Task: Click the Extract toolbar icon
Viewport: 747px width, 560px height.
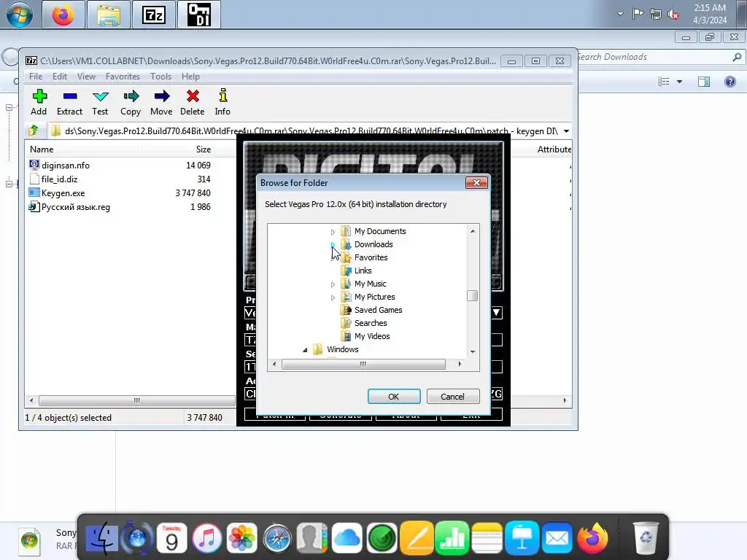Action: [x=69, y=102]
